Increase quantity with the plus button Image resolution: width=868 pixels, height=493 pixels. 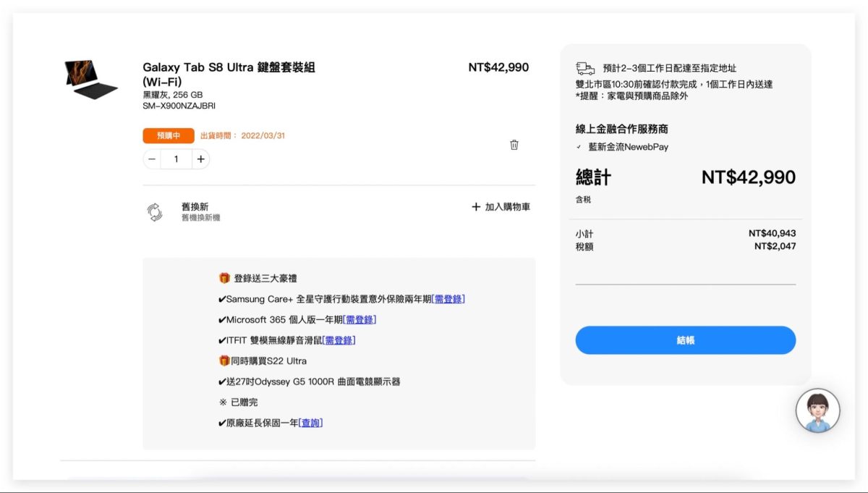[x=200, y=159]
